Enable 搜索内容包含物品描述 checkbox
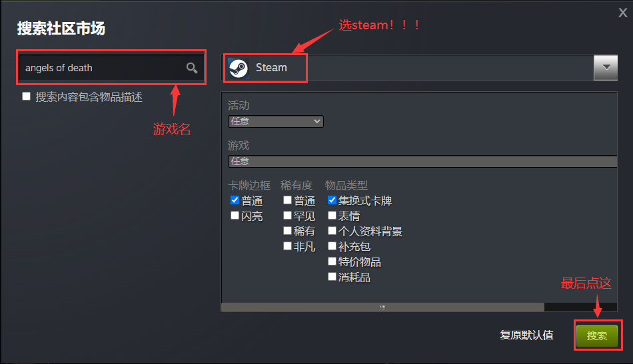This screenshot has height=364, width=633. point(26,96)
